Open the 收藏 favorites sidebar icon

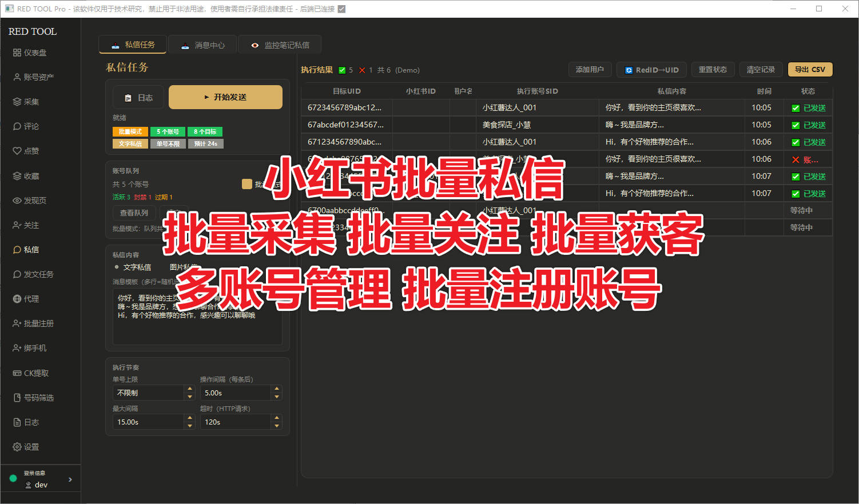point(17,176)
